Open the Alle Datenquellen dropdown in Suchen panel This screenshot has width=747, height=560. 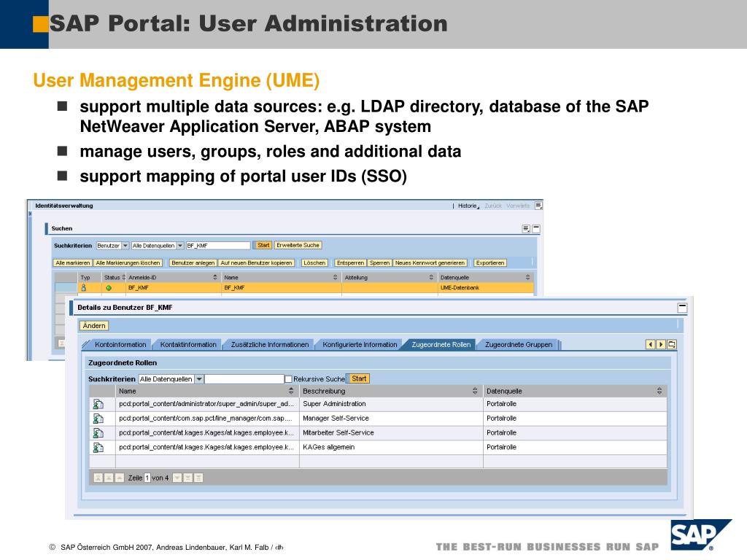[x=180, y=246]
